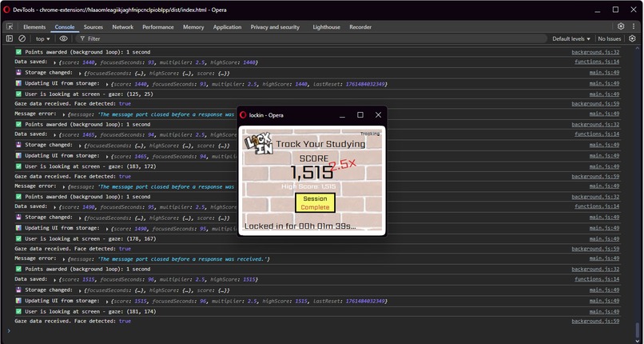This screenshot has height=344, width=644.
Task: Switch to the Elements tab
Action: [x=34, y=26]
